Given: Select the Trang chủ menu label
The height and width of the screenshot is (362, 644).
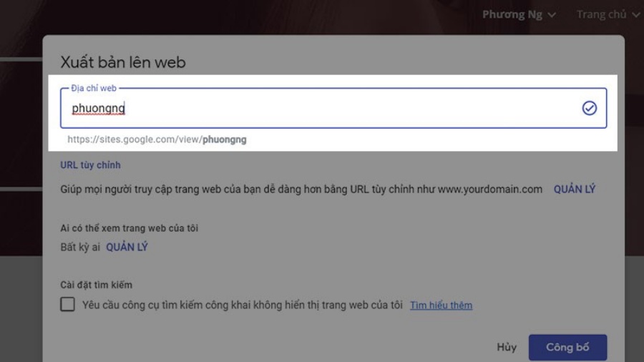Looking at the screenshot, I should (x=601, y=15).
